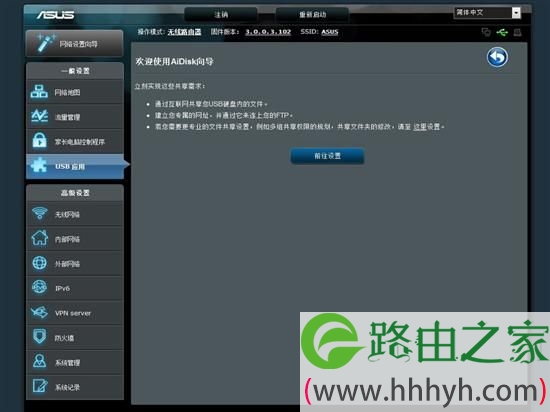This screenshot has width=550, height=412.
Task: Click the green USB status icon
Action: pyautogui.click(x=502, y=32)
